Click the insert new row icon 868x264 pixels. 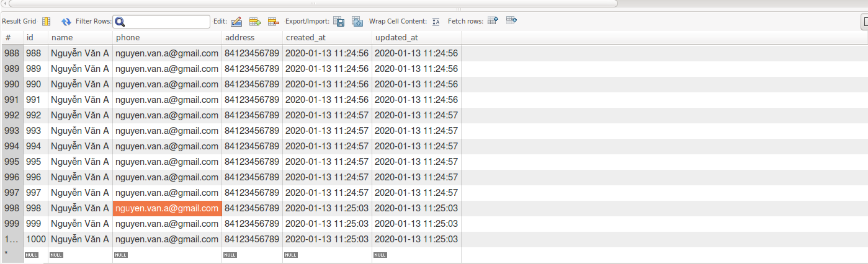click(254, 21)
